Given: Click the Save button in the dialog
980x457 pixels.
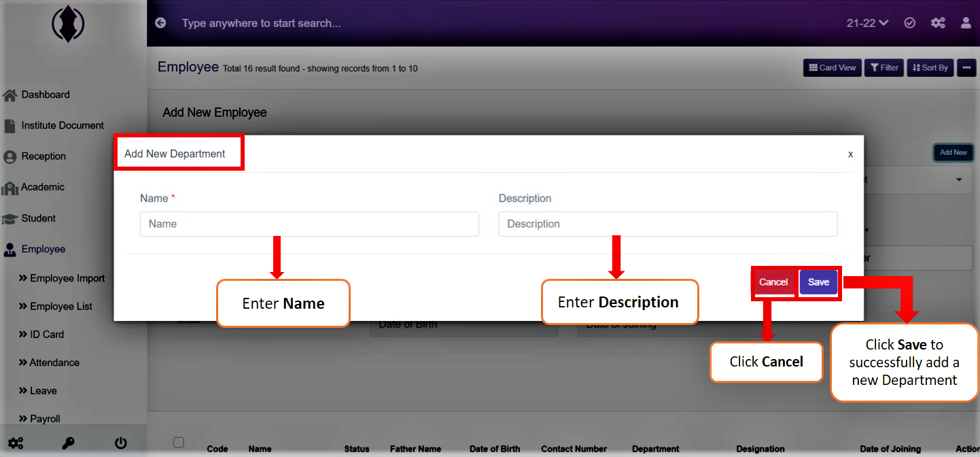Looking at the screenshot, I should (x=818, y=282).
